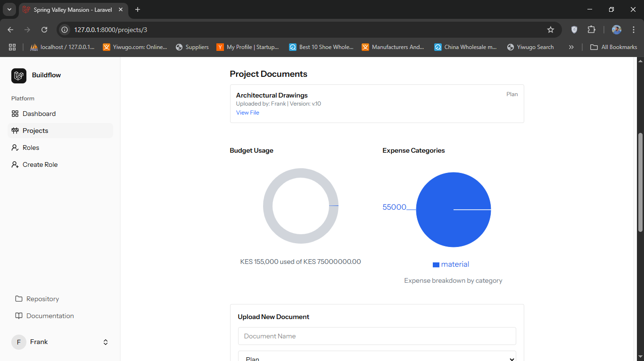Image resolution: width=644 pixels, height=361 pixels.
Task: View site information icon in address bar
Action: (65, 30)
